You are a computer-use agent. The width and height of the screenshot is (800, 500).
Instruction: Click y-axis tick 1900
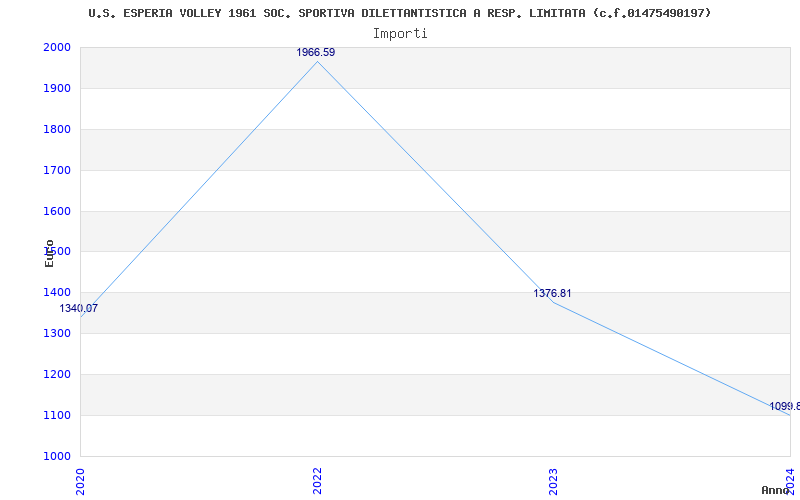point(57,88)
